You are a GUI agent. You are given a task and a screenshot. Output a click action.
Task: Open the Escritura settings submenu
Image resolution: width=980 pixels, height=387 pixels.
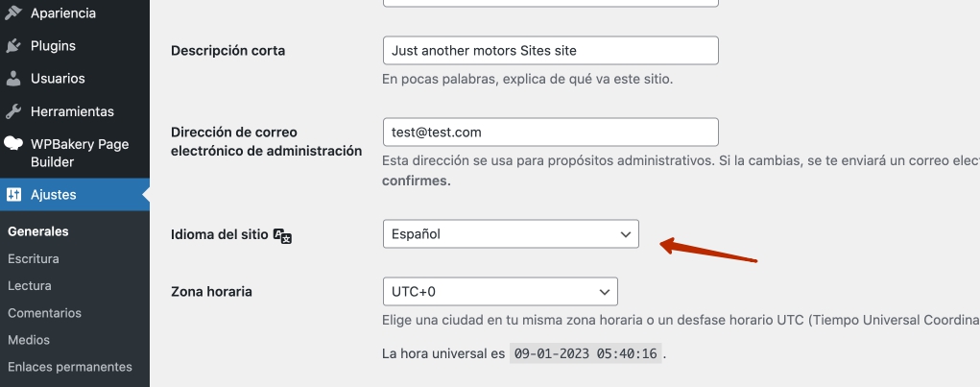34,258
